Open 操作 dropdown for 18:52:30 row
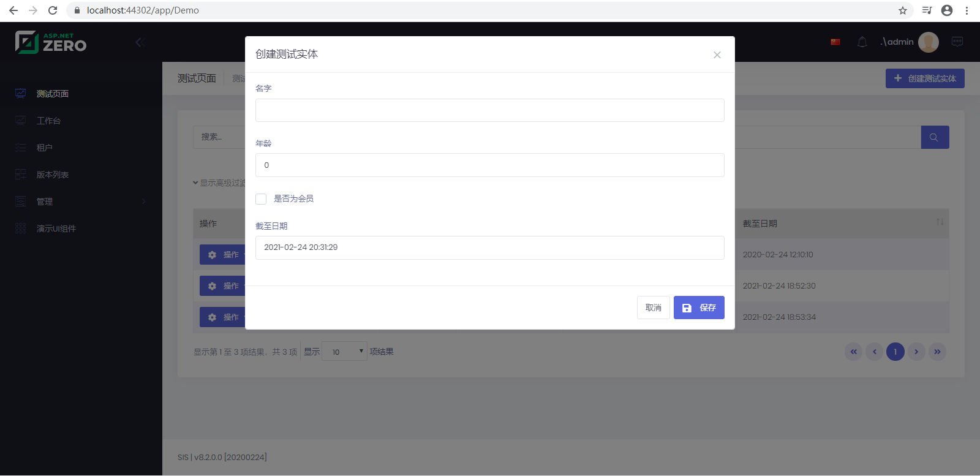 point(223,286)
